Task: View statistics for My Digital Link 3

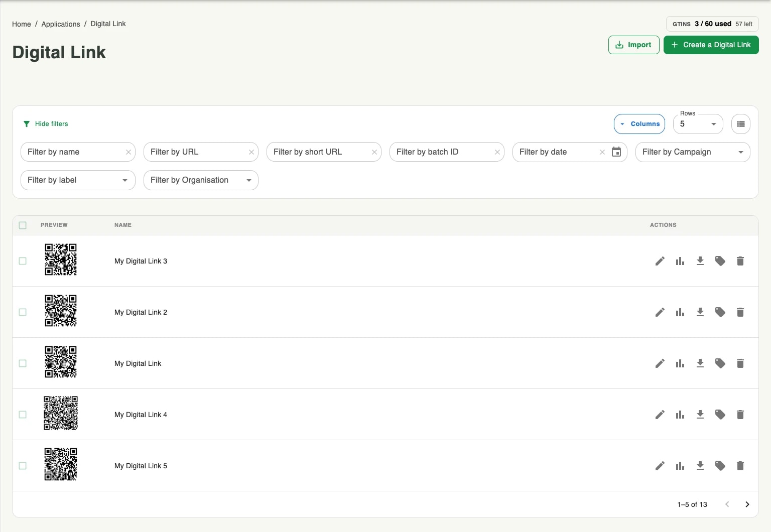Action: pyautogui.click(x=680, y=261)
